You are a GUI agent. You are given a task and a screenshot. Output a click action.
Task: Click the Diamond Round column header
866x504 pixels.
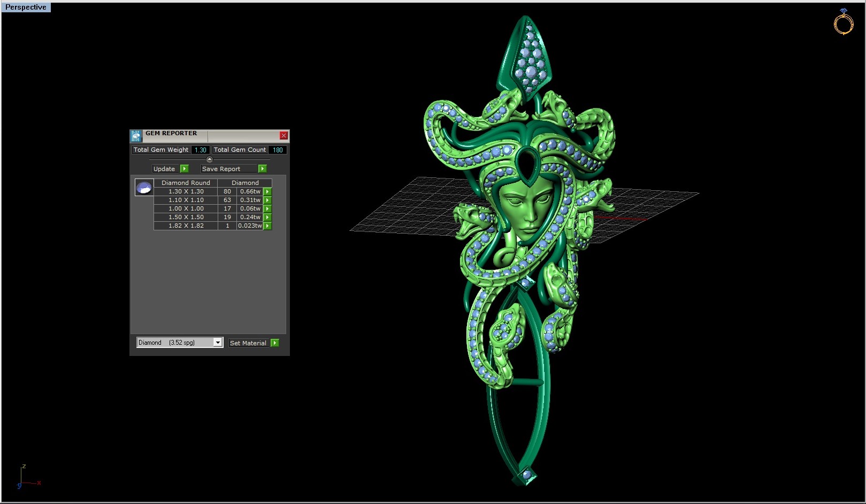[x=186, y=183]
